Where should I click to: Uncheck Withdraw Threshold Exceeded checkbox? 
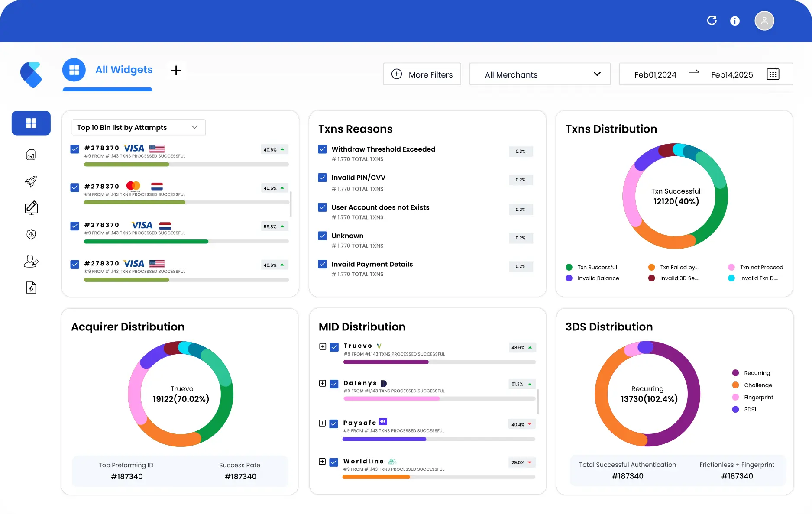point(322,149)
